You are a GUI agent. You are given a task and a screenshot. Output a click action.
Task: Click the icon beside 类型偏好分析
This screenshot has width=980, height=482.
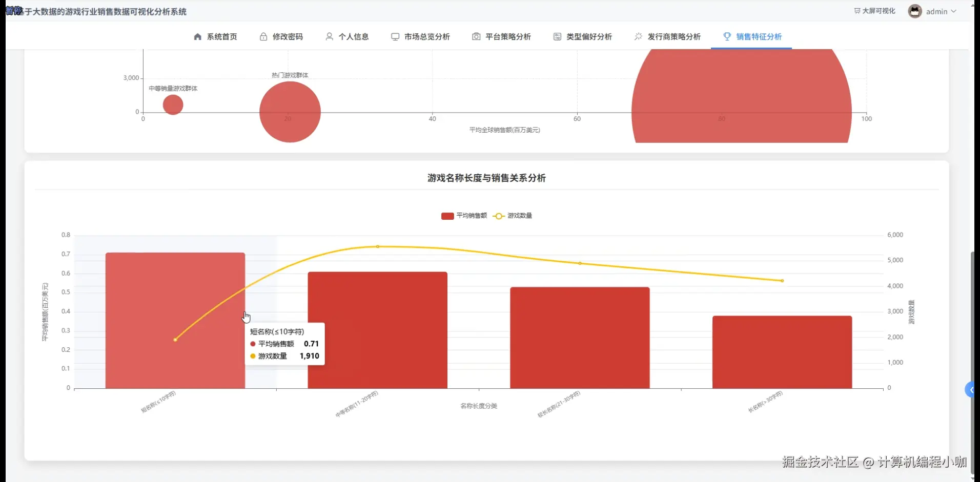click(557, 36)
